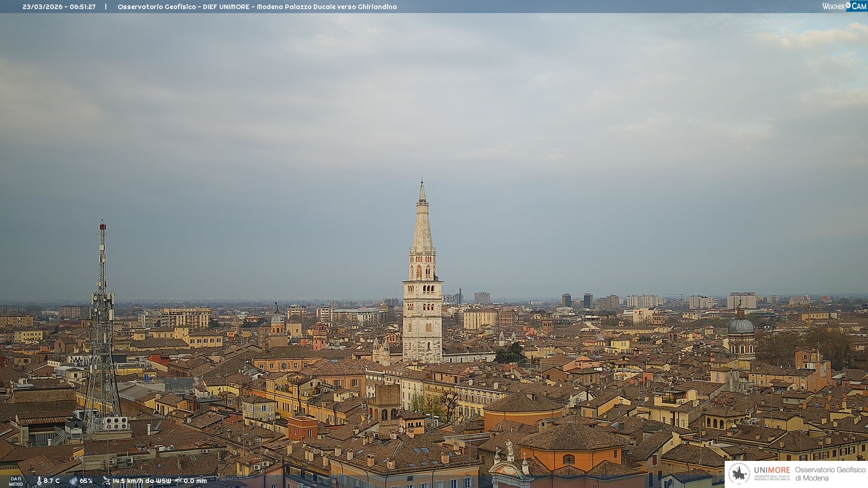Click the Osservatorio Geofisico di Modena text

(830, 474)
